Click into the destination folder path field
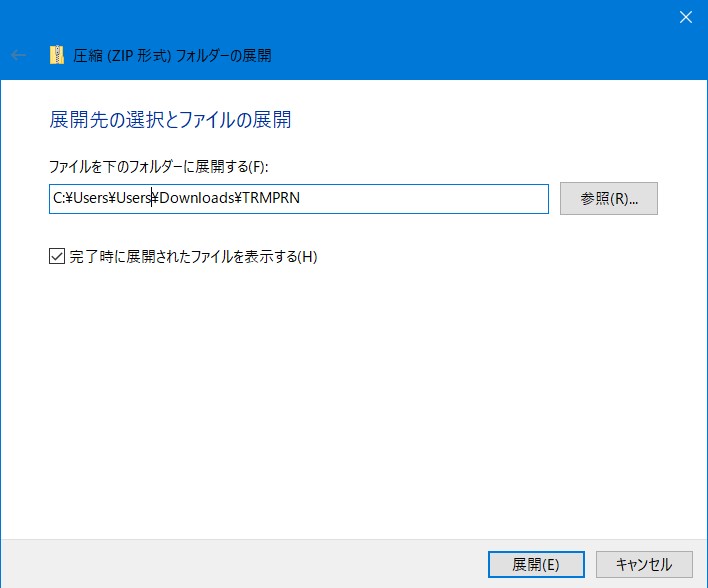708x588 pixels. tap(298, 199)
